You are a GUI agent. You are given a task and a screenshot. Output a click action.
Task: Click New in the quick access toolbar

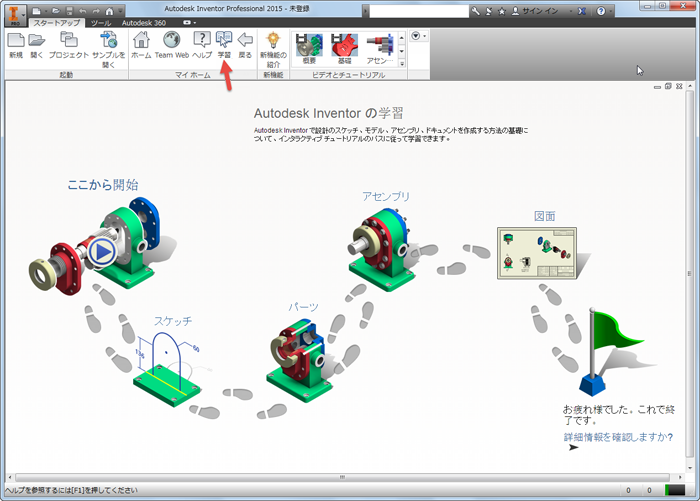pyautogui.click(x=37, y=11)
